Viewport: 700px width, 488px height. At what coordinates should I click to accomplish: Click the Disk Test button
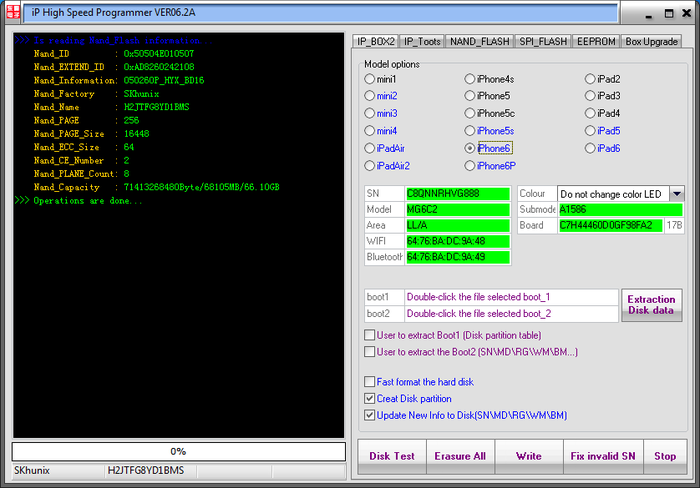coord(391,456)
